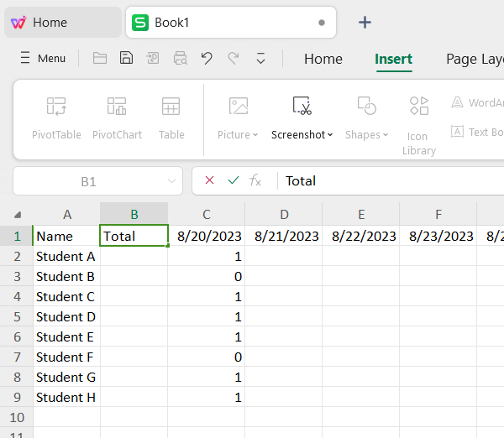Select the column C header
The image size is (504, 438).
coord(206,214)
